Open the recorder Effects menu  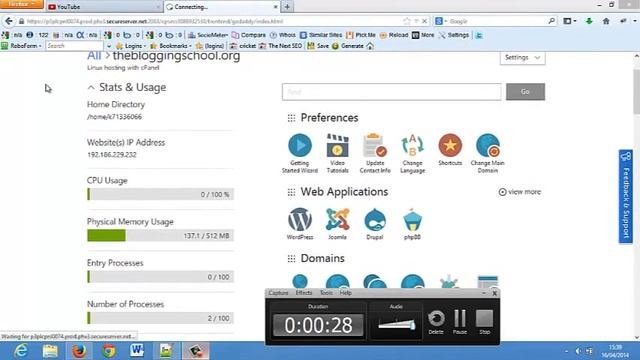(x=304, y=293)
